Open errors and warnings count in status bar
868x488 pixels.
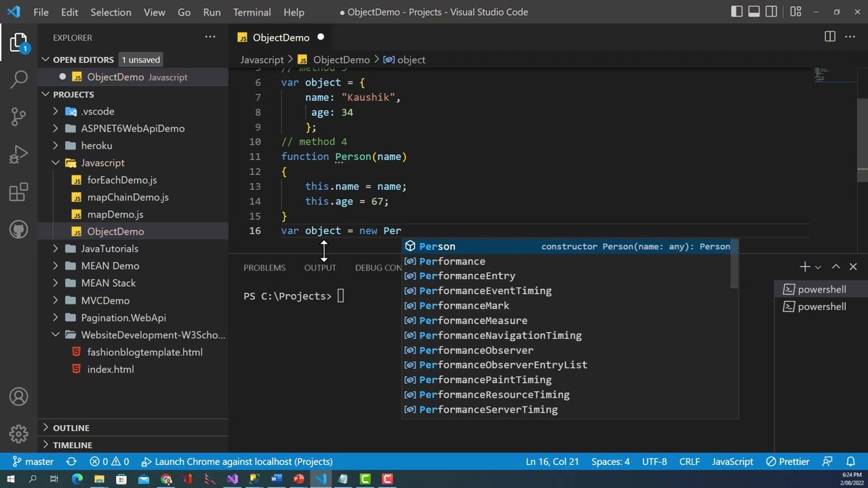109,462
